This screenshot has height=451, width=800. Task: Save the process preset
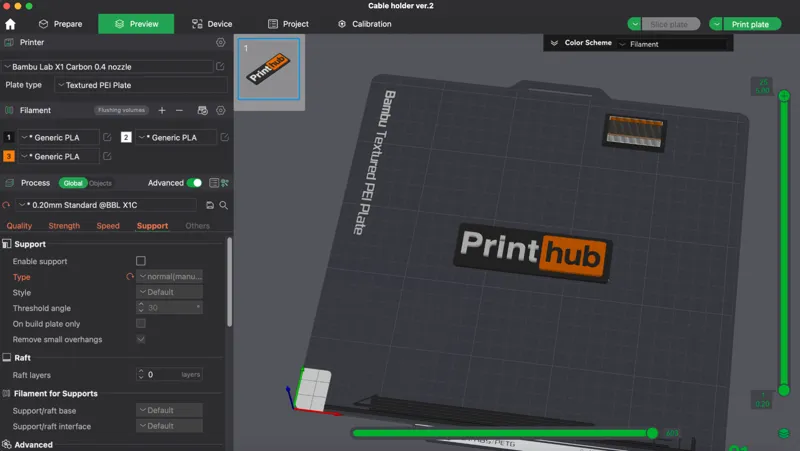coord(210,205)
